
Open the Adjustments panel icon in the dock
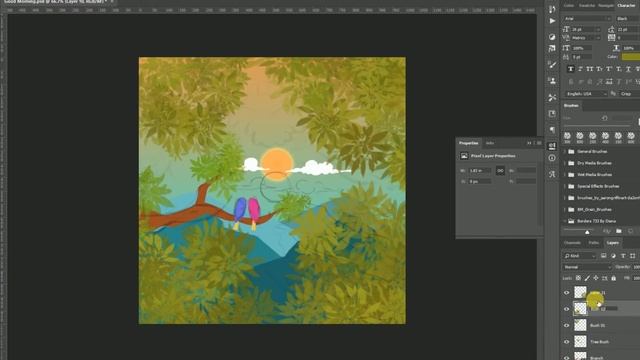[x=552, y=37]
